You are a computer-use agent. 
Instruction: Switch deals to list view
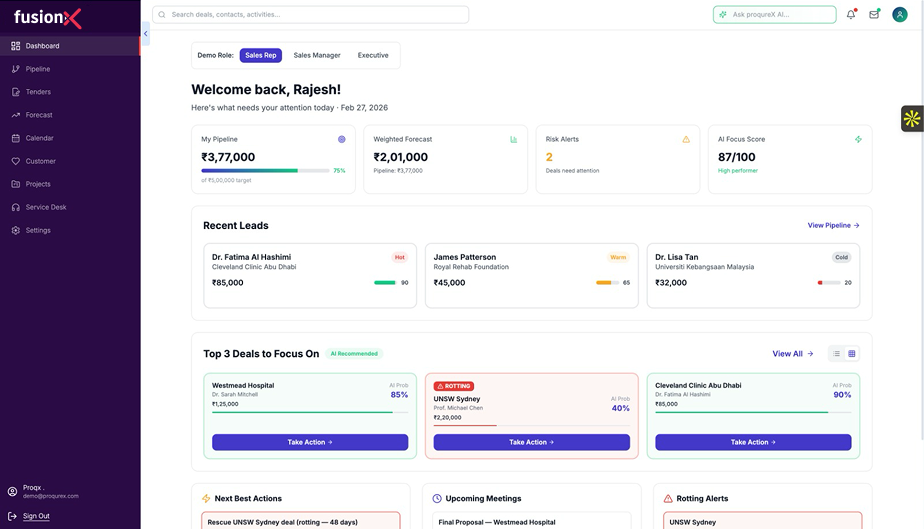click(837, 353)
